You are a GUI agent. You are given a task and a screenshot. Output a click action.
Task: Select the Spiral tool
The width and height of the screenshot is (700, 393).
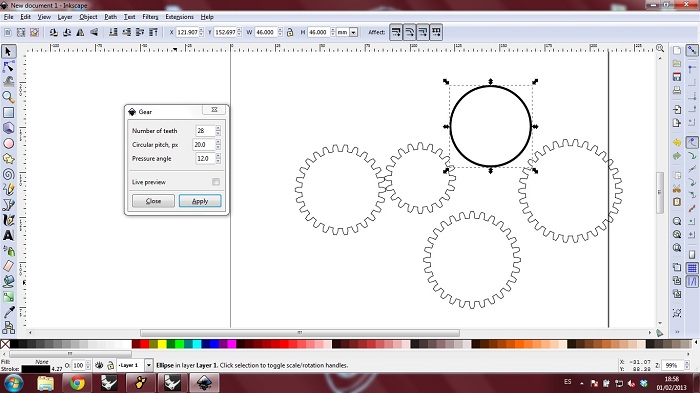pyautogui.click(x=8, y=174)
